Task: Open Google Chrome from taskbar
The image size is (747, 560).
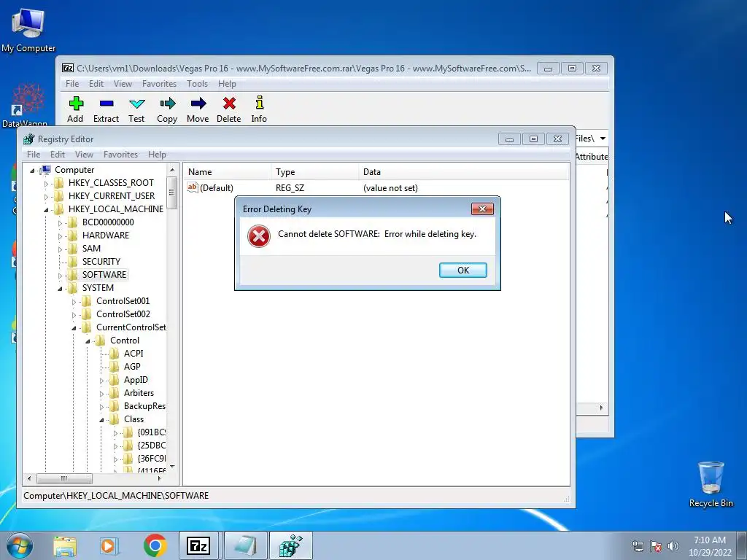Action: click(x=155, y=545)
